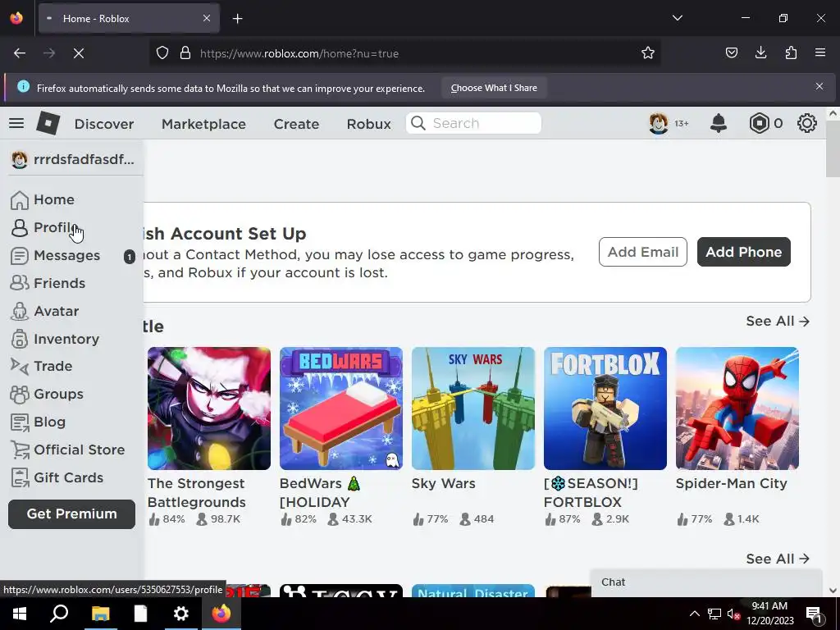Image resolution: width=840 pixels, height=630 pixels.
Task: Open the Marketplace menu item
Action: 203,124
